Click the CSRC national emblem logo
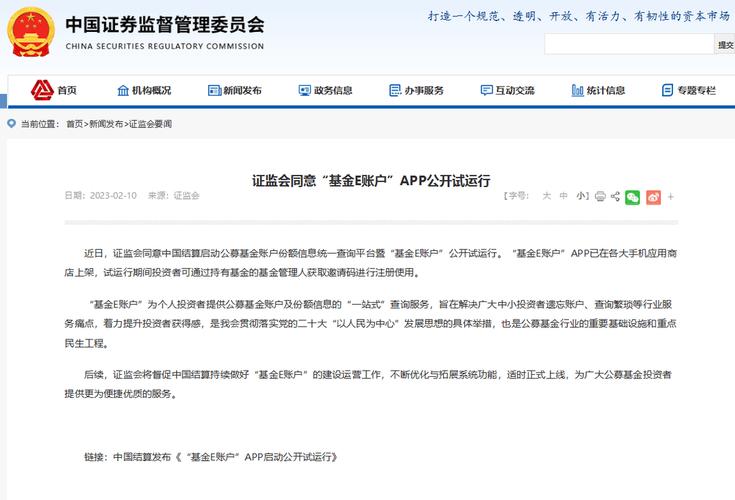Screen dimensions: 735x500 coord(31,32)
